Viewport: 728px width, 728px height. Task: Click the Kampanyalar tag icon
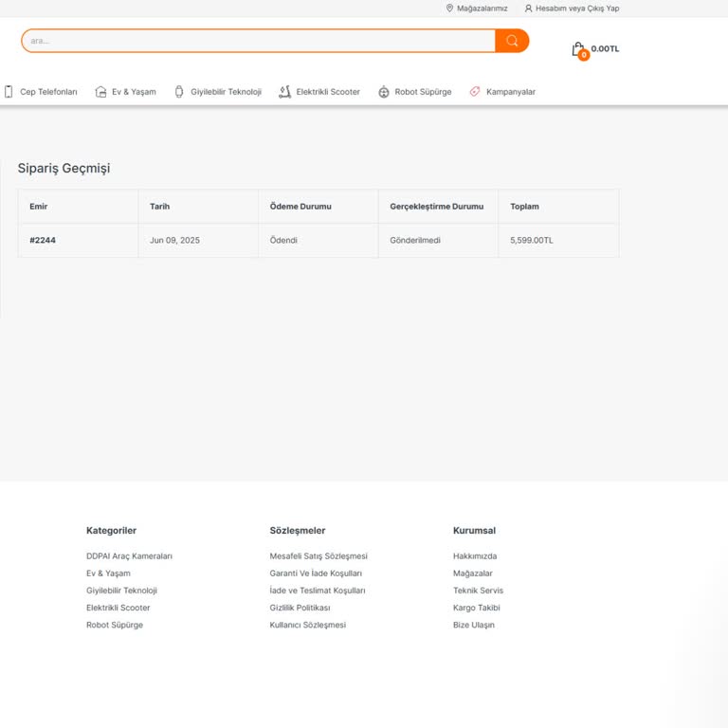475,92
